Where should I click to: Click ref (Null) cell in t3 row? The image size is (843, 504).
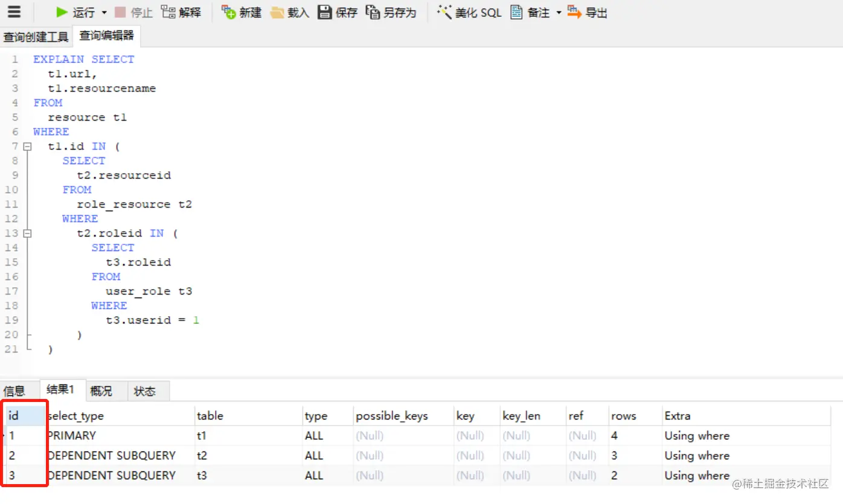coord(587,476)
